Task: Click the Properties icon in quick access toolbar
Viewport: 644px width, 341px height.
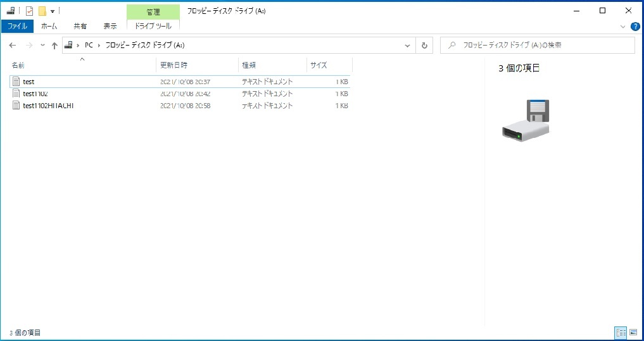Action: click(x=29, y=11)
